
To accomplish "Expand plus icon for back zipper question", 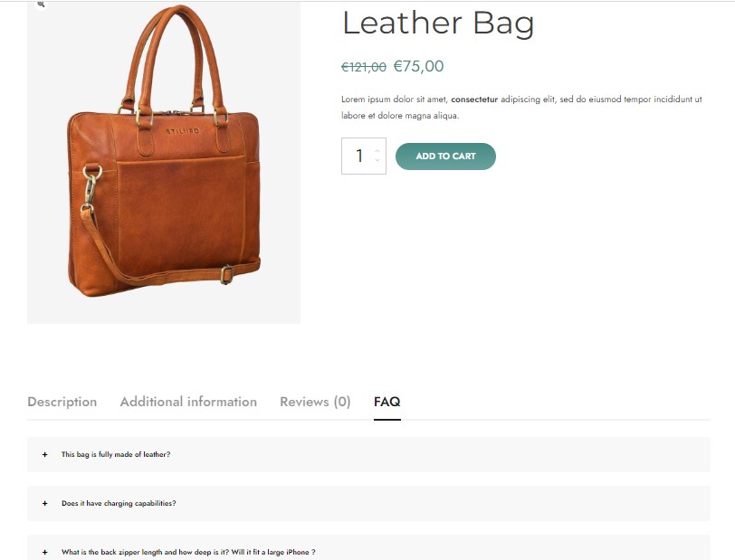I will point(45,552).
